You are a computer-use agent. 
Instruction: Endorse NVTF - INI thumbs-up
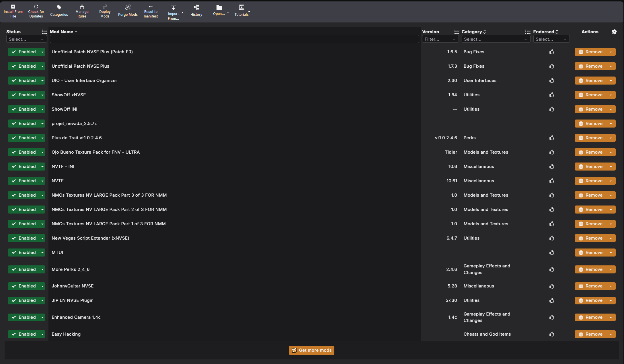tap(552, 167)
